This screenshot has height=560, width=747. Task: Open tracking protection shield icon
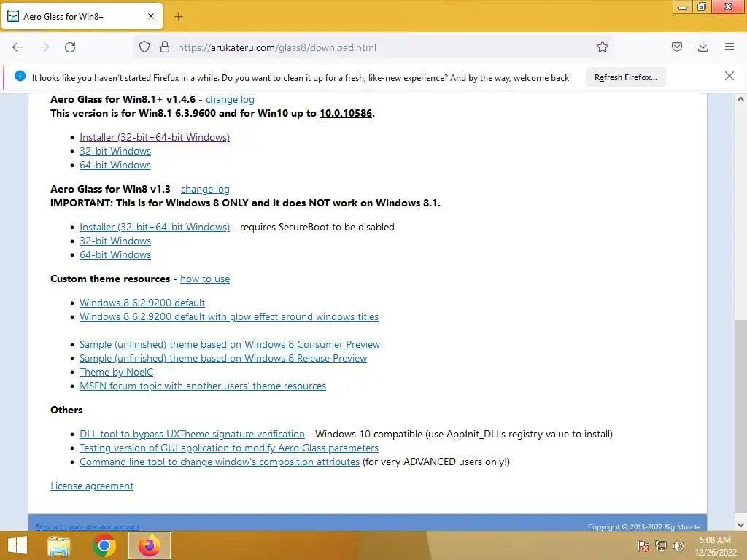click(x=144, y=47)
